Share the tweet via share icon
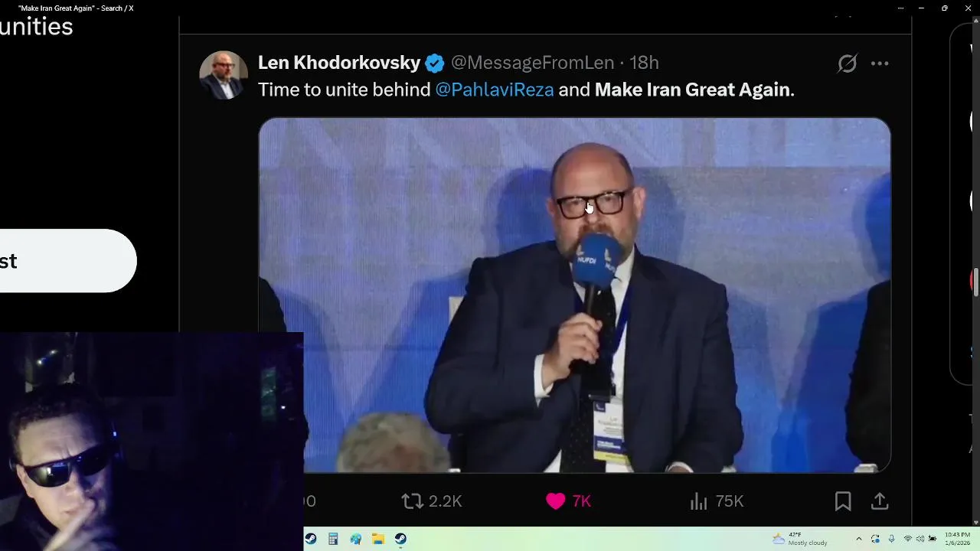Screen dimensions: 980x551 click(x=880, y=501)
